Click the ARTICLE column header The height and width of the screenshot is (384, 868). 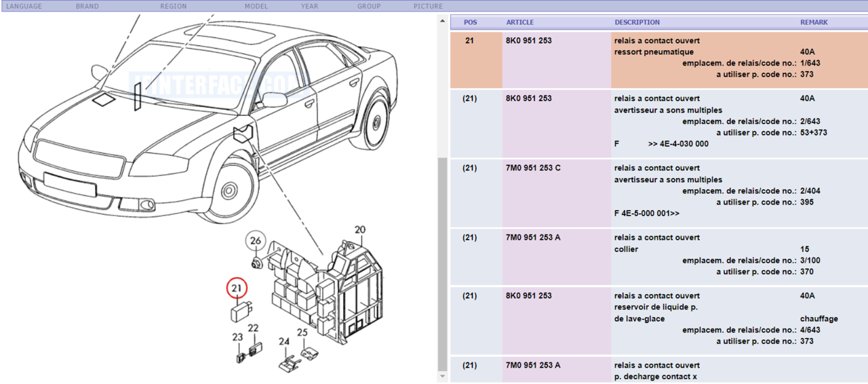click(x=519, y=22)
